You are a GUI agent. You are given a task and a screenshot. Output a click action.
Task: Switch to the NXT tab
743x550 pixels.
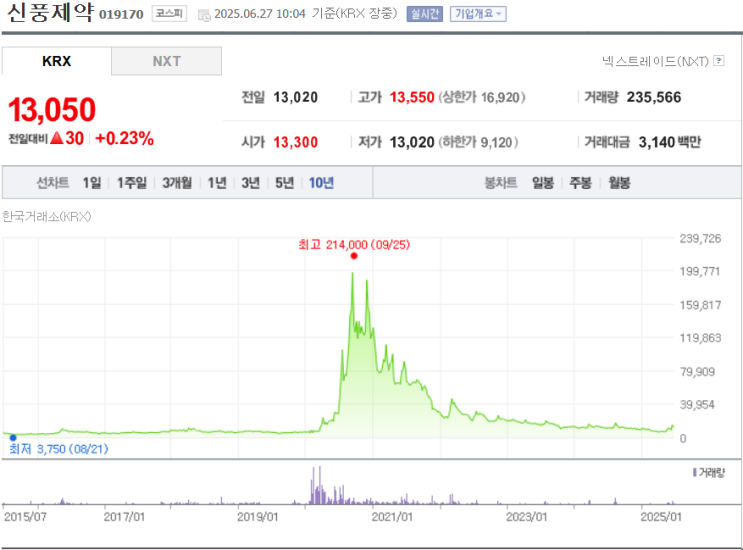click(166, 61)
